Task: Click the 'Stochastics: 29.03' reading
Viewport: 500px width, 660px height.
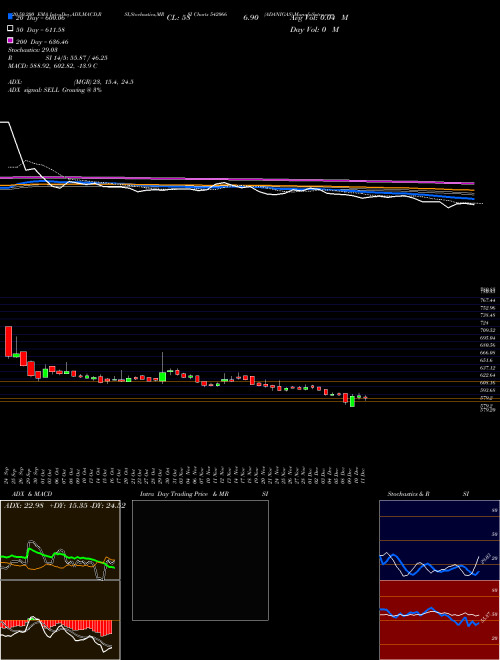Action: (x=32, y=50)
